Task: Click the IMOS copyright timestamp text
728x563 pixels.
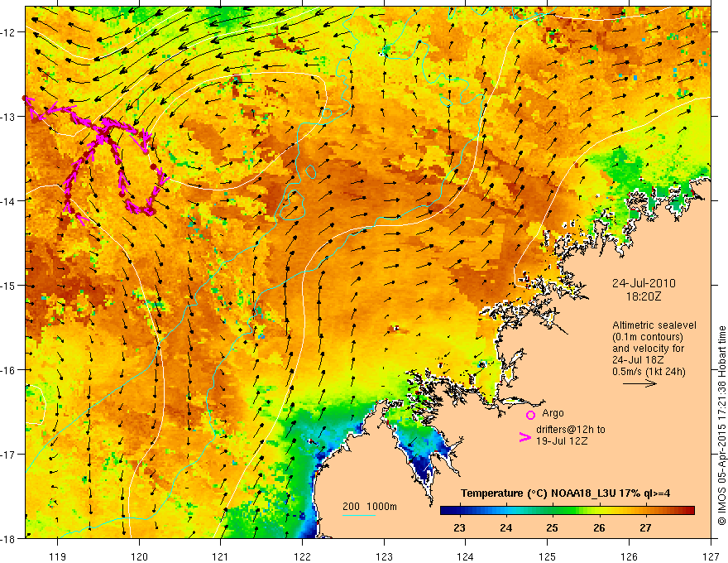Action: click(x=721, y=425)
